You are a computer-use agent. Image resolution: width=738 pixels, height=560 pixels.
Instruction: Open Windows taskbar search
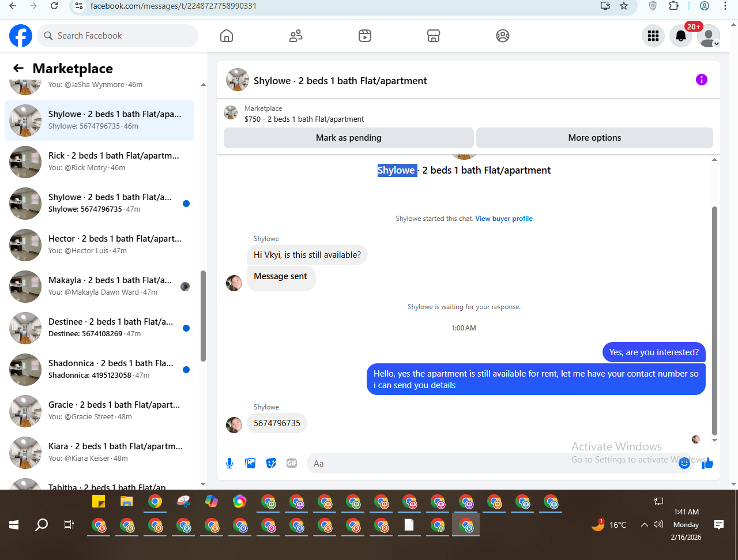click(42, 525)
